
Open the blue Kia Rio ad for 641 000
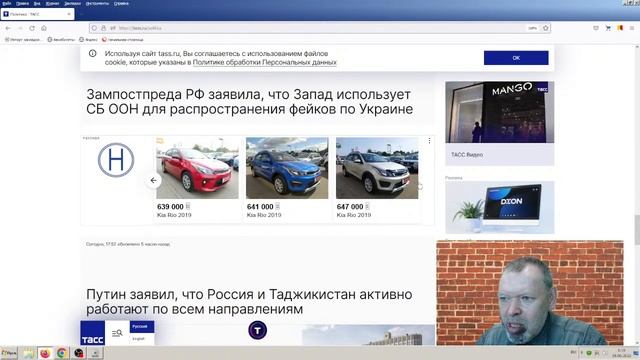[x=287, y=179]
